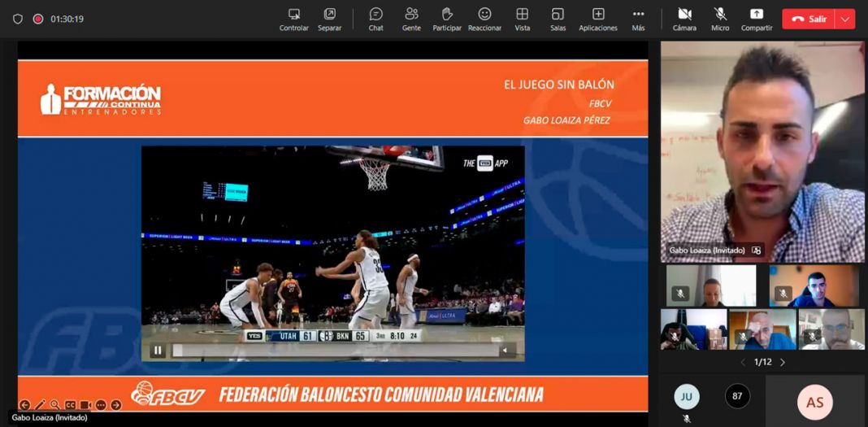Click the muted mic icon on orange-wall participant

pos(783,294)
